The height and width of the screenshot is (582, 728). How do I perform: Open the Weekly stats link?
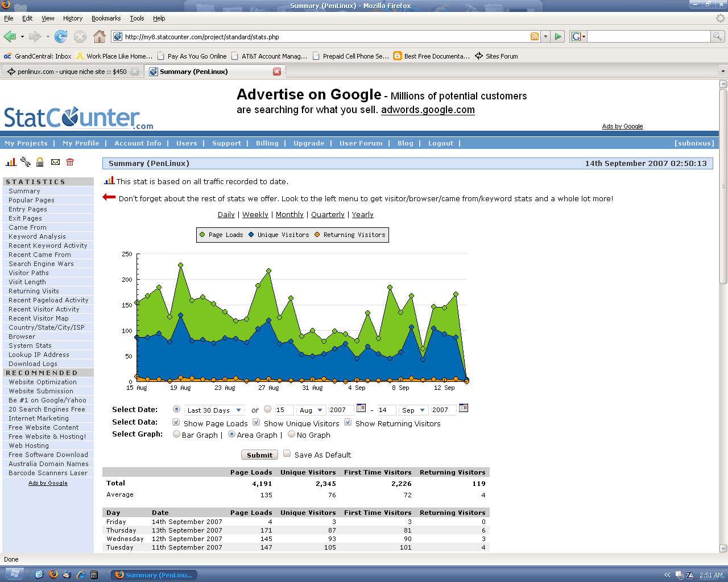pos(255,215)
